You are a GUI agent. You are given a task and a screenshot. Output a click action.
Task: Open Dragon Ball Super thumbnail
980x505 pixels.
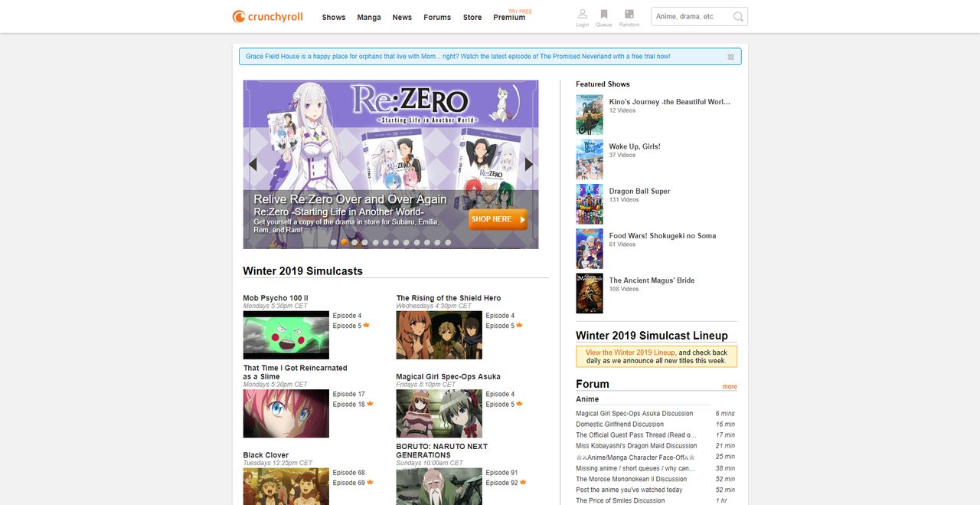(x=590, y=204)
